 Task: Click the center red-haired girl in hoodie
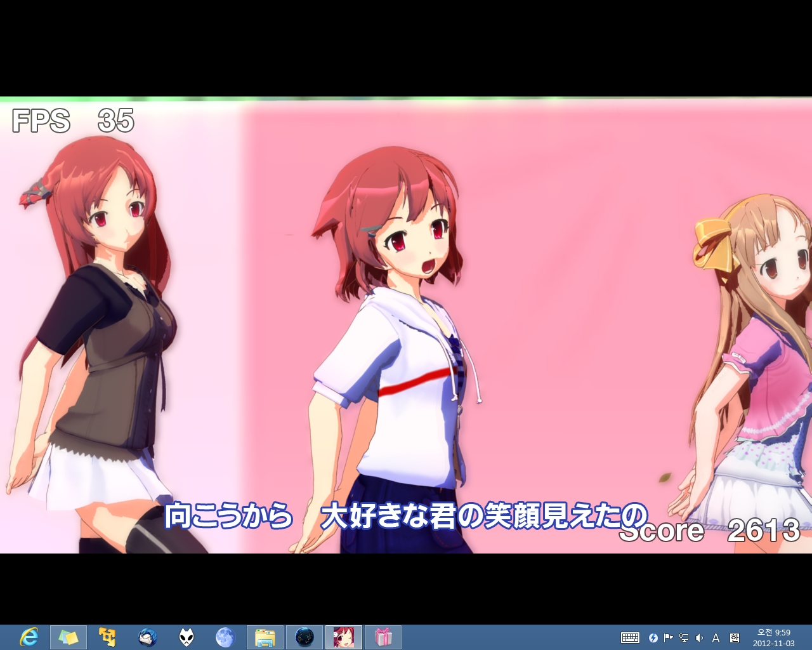(393, 349)
